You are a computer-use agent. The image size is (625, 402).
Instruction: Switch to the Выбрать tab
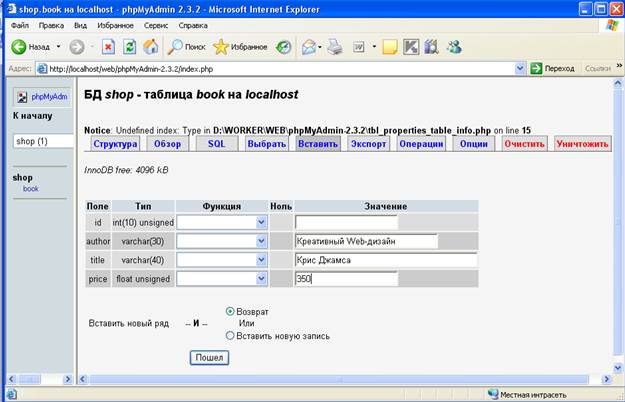tap(267, 144)
